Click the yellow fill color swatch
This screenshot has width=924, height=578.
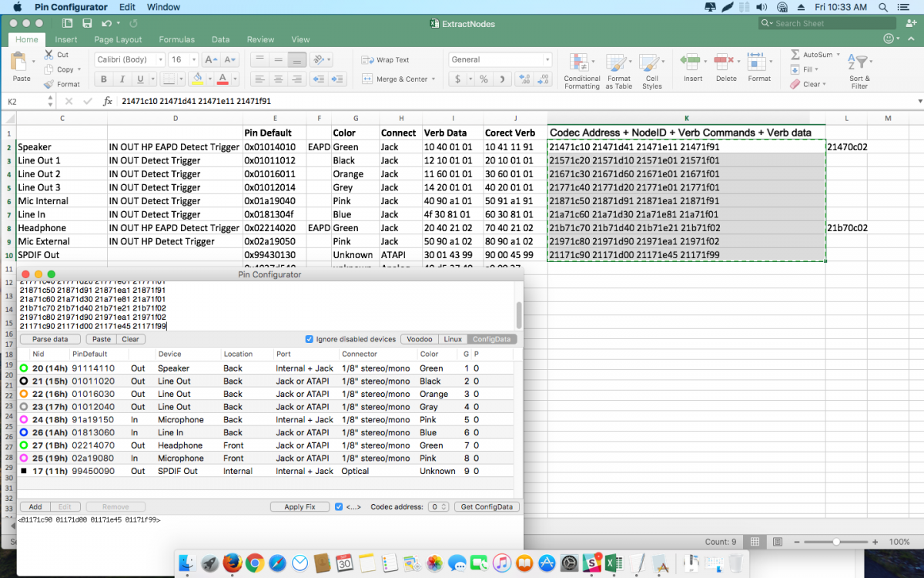(197, 79)
